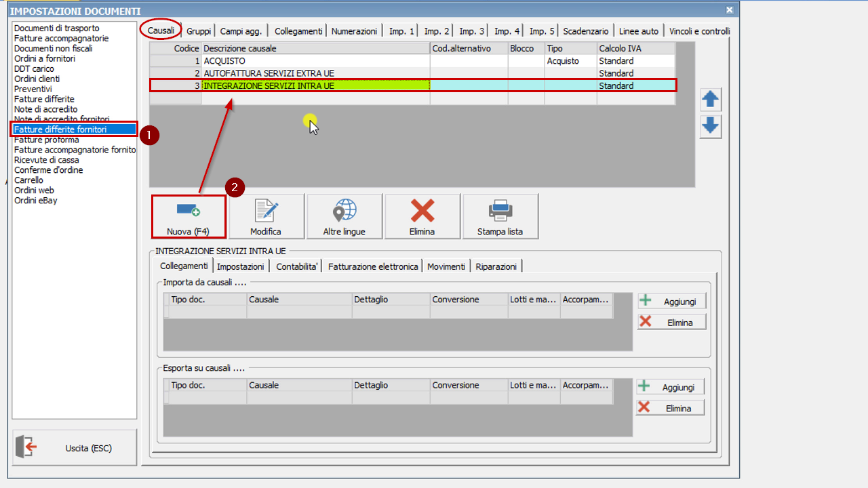Switch to the Causali tab

point(161,30)
